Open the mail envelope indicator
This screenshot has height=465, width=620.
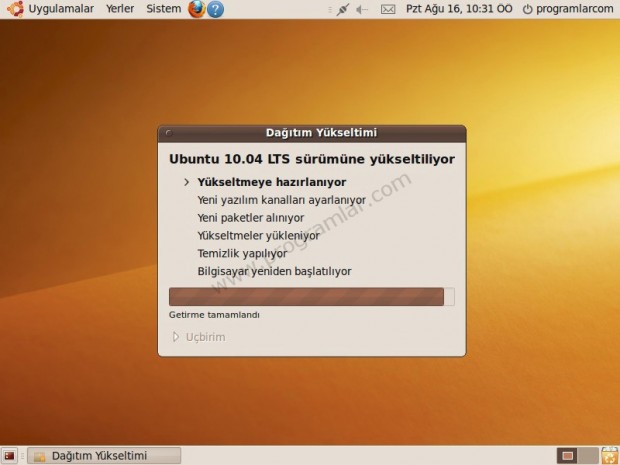coord(388,9)
